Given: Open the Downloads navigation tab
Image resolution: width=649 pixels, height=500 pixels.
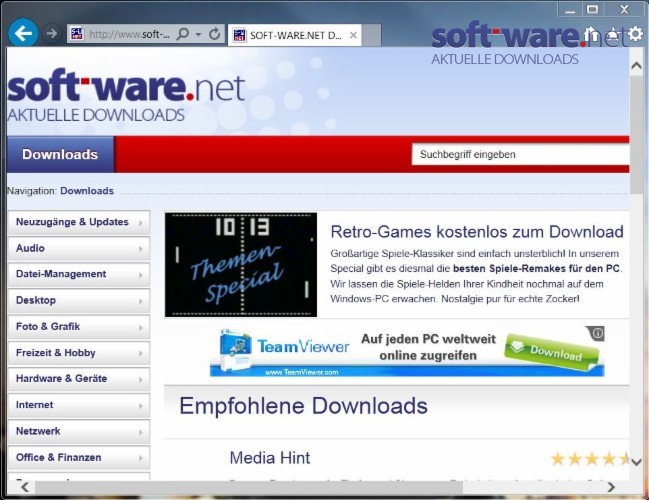Looking at the screenshot, I should click(x=60, y=154).
